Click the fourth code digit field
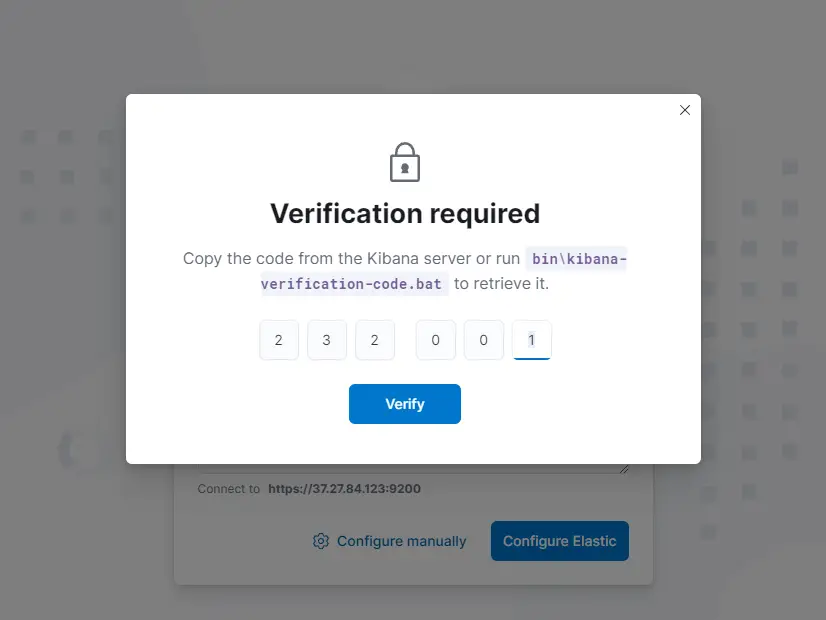The height and width of the screenshot is (620, 826). coord(436,340)
